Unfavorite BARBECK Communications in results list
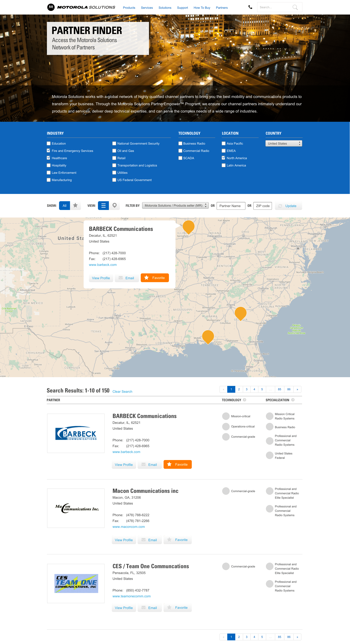The image size is (350, 644). click(x=178, y=465)
